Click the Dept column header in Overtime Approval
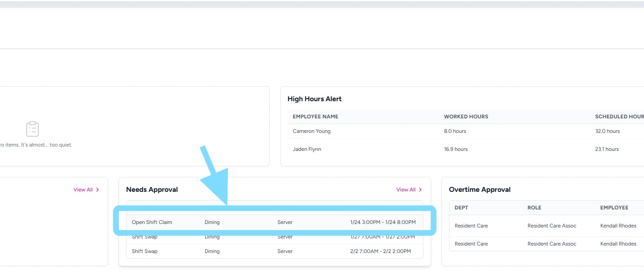The width and height of the screenshot is (644, 275). pyautogui.click(x=461, y=208)
